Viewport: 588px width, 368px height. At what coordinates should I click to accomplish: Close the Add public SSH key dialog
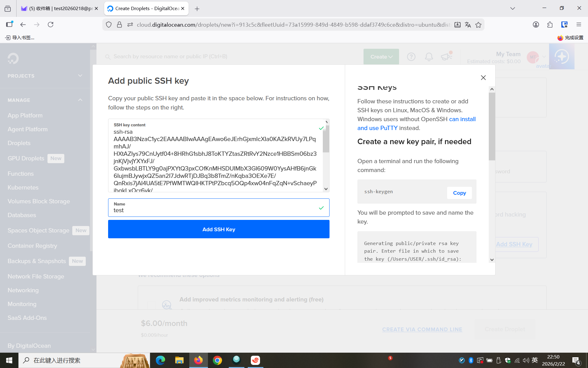click(x=483, y=78)
